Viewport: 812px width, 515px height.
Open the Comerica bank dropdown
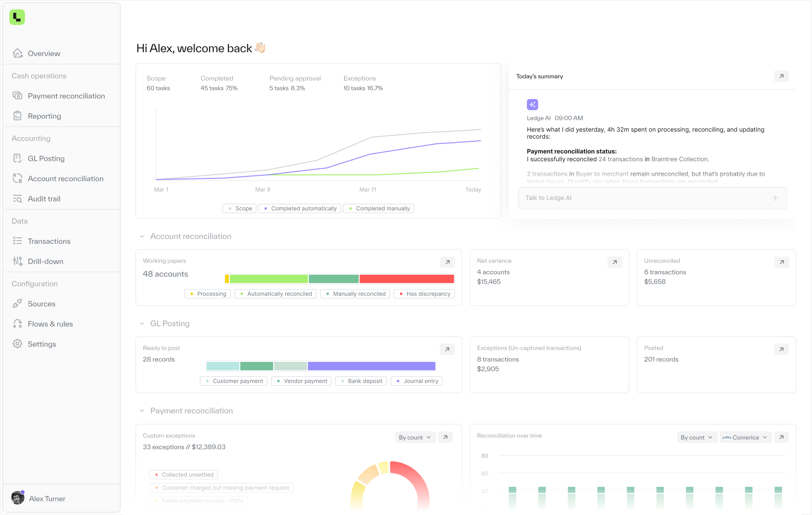(745, 437)
